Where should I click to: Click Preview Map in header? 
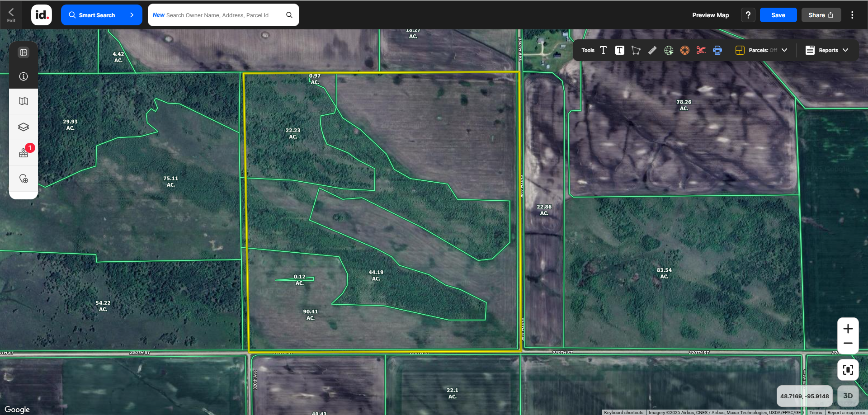[x=710, y=15]
